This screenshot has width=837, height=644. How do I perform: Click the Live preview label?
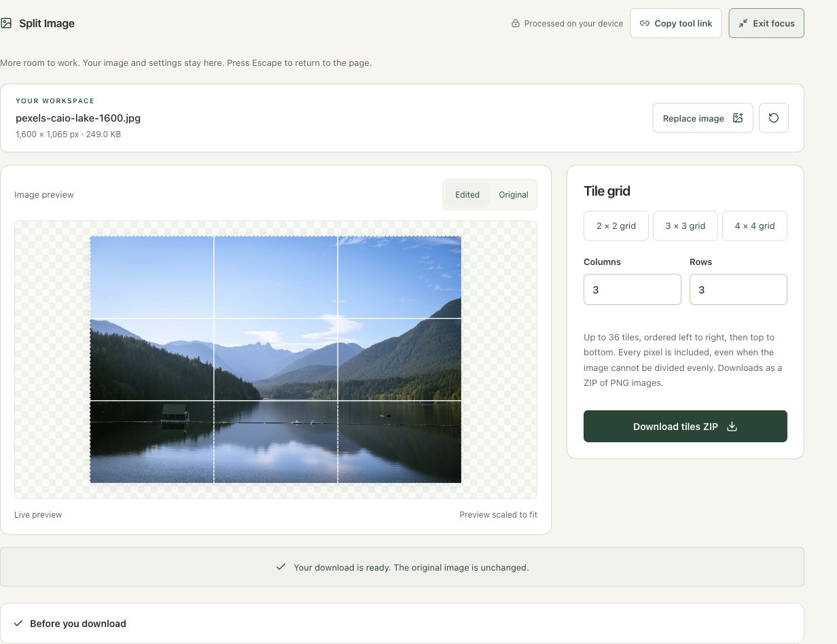tap(38, 515)
